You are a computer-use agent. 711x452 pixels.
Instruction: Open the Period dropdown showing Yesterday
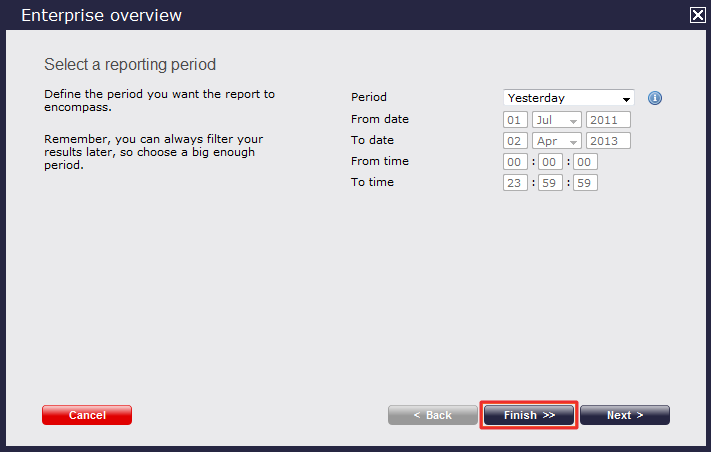(x=569, y=98)
